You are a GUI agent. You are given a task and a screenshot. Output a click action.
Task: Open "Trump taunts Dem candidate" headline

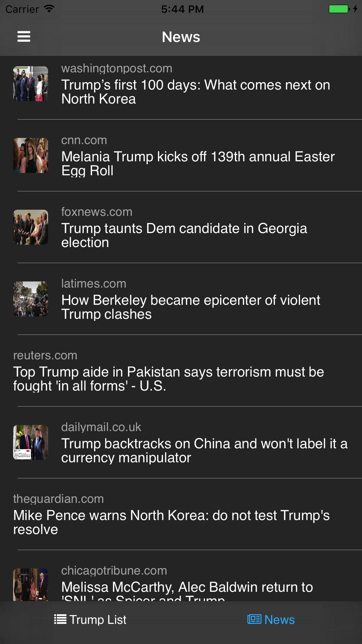coord(184,235)
